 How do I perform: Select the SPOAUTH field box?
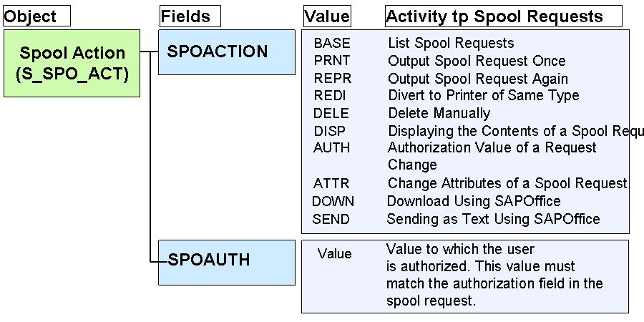coord(226,260)
